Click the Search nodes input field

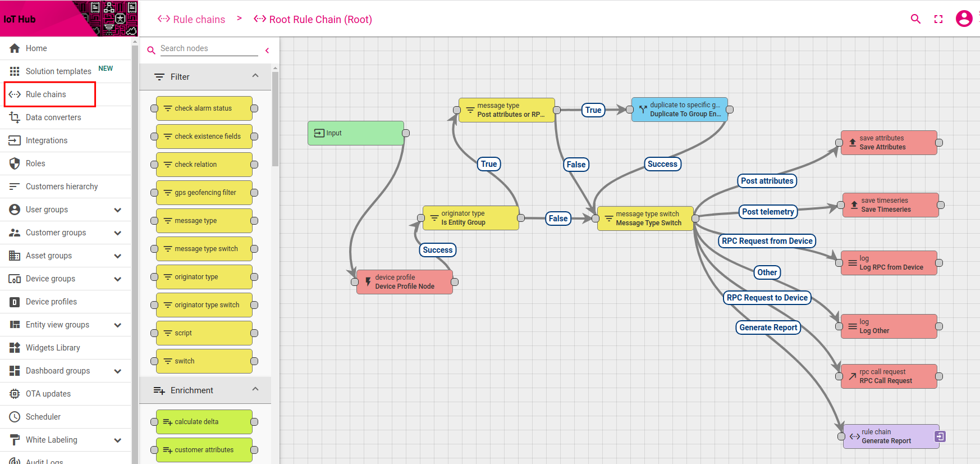209,49
